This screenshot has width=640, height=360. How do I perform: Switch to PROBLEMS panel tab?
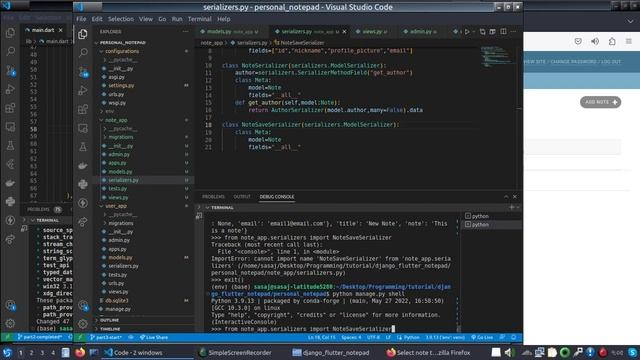click(x=213, y=197)
